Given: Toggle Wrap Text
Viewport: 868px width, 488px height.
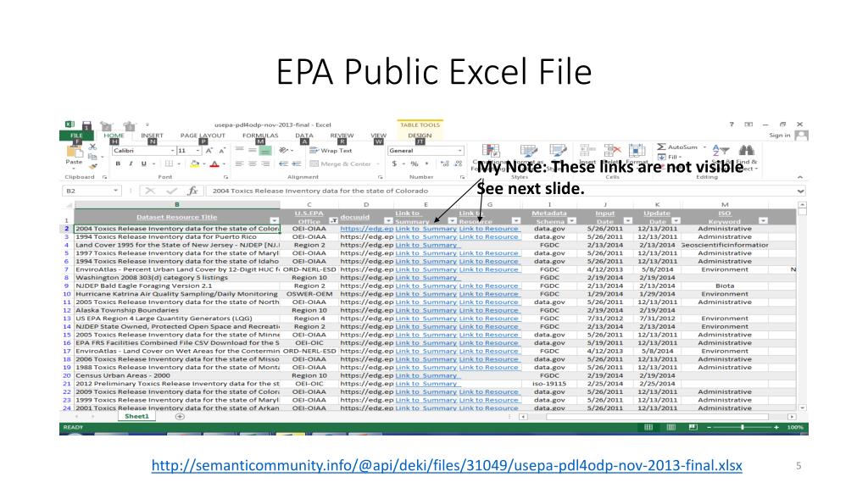Looking at the screenshot, I should 331,151.
